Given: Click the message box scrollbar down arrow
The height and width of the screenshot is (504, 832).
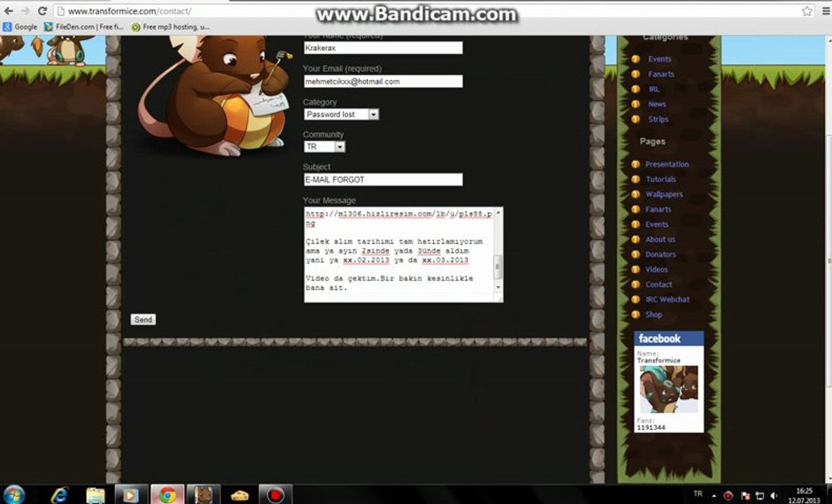Looking at the screenshot, I should 498,287.
